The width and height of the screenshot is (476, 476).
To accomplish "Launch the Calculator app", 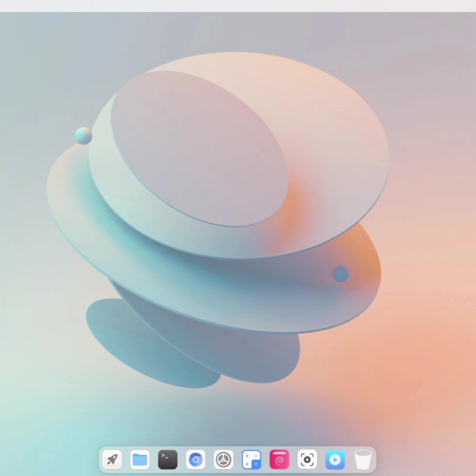I will (251, 459).
